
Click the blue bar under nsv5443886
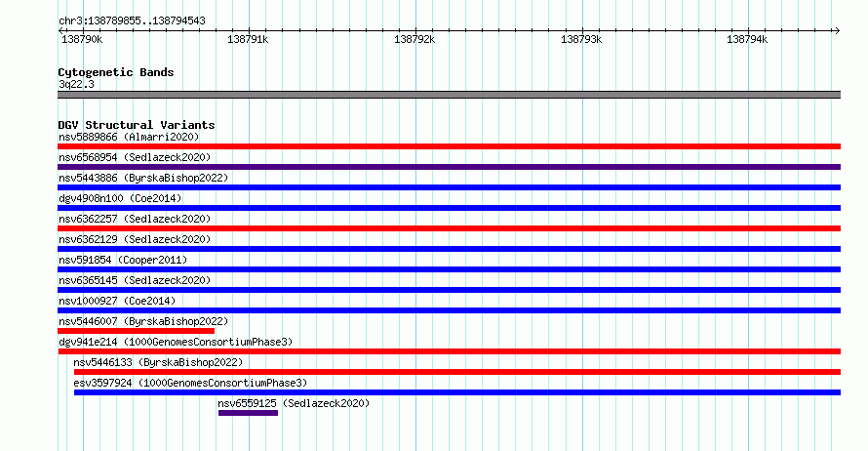(449, 187)
